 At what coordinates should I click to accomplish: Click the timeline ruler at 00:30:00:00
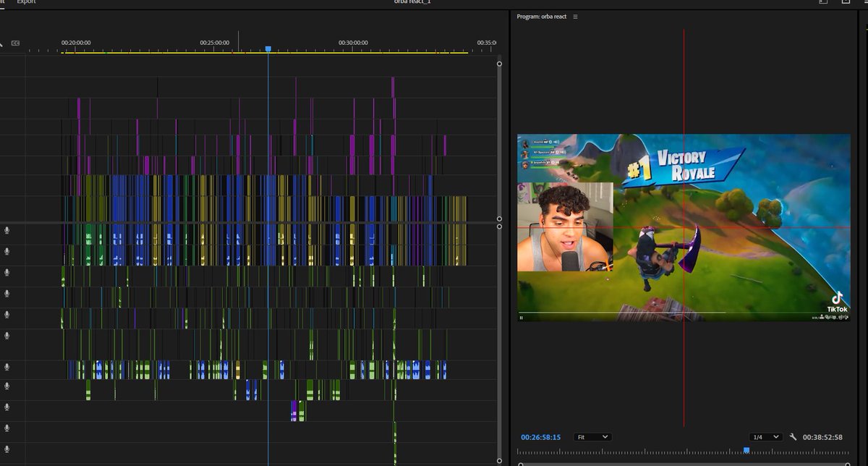[353, 43]
